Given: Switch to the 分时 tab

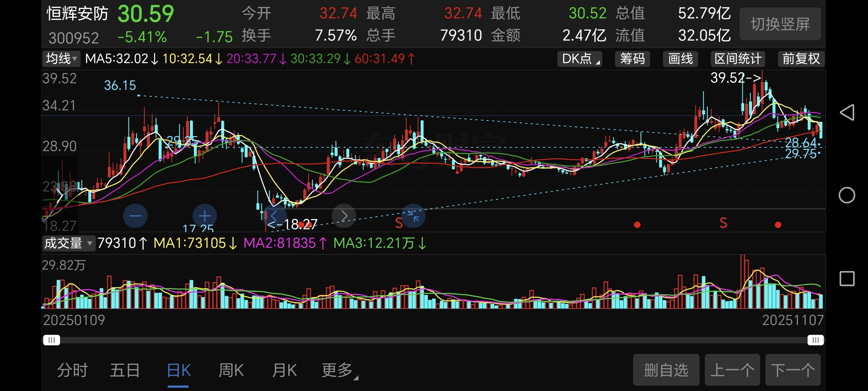Looking at the screenshot, I should pyautogui.click(x=72, y=370).
